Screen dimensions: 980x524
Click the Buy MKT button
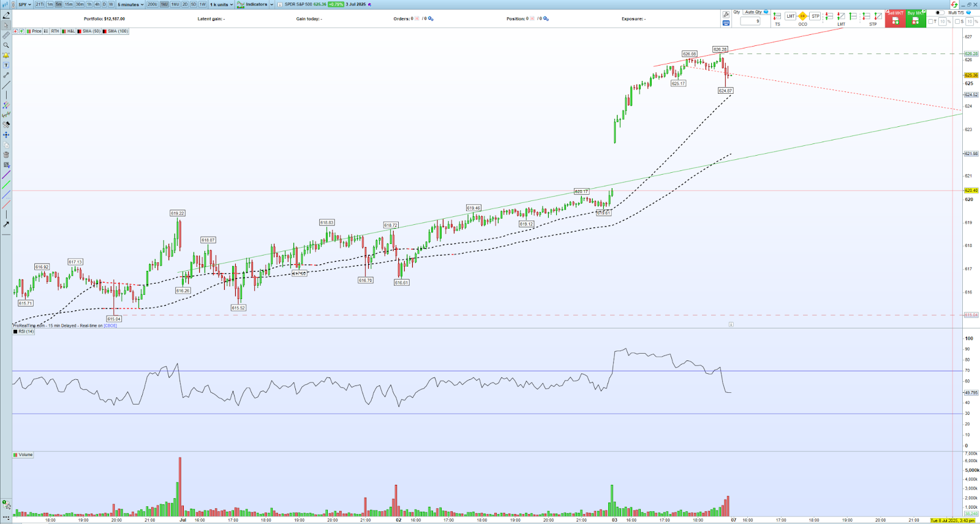pyautogui.click(x=916, y=18)
